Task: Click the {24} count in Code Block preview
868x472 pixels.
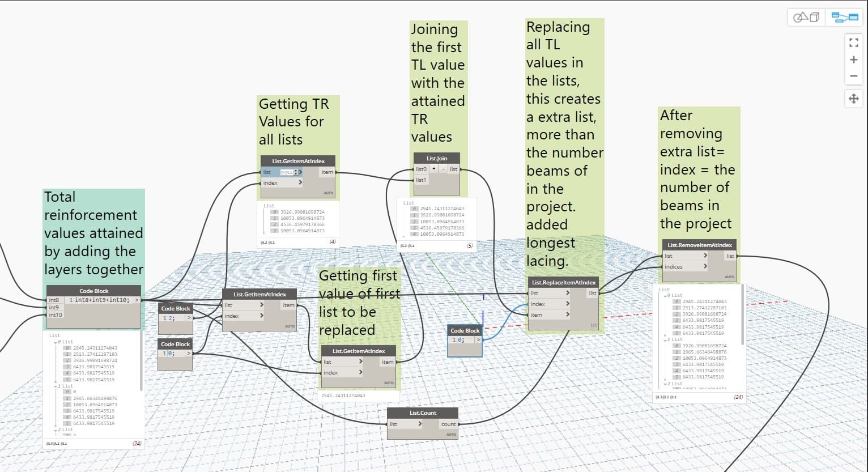Action: (x=137, y=443)
